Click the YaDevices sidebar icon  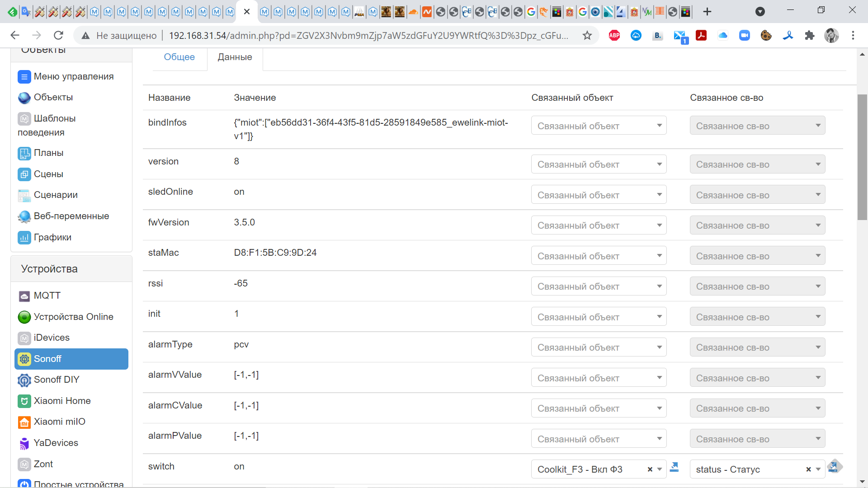24,443
